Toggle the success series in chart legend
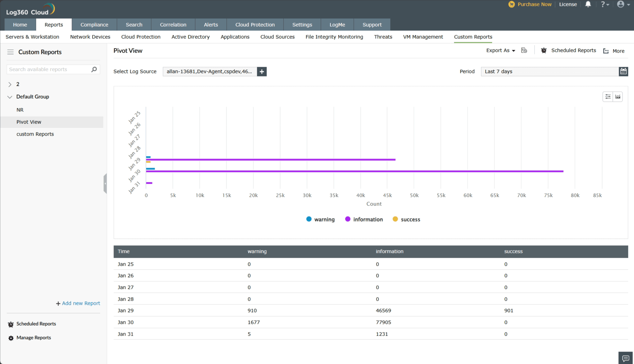 (406, 219)
